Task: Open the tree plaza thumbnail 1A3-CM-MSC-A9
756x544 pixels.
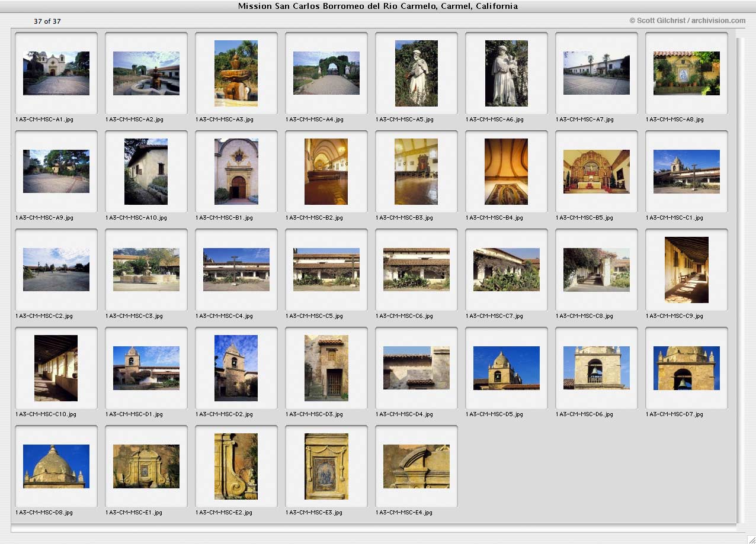Action: (56, 172)
